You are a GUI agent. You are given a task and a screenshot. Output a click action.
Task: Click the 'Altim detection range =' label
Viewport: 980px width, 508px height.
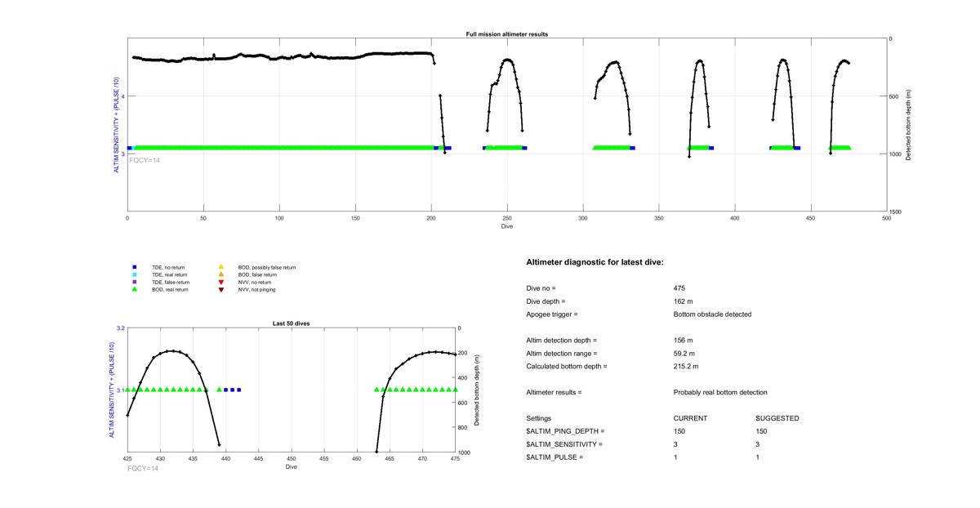click(562, 354)
